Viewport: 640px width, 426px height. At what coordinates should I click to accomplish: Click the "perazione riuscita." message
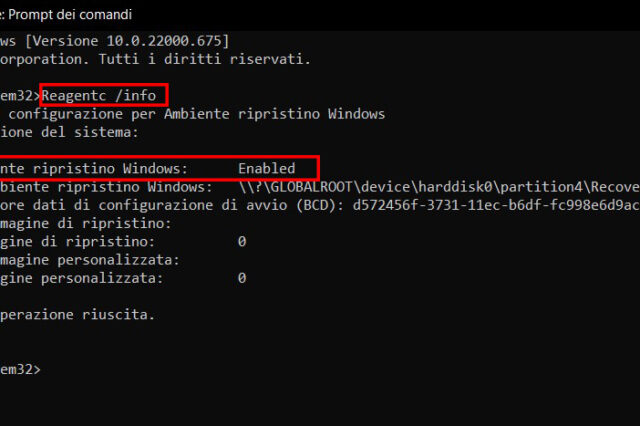point(77,314)
